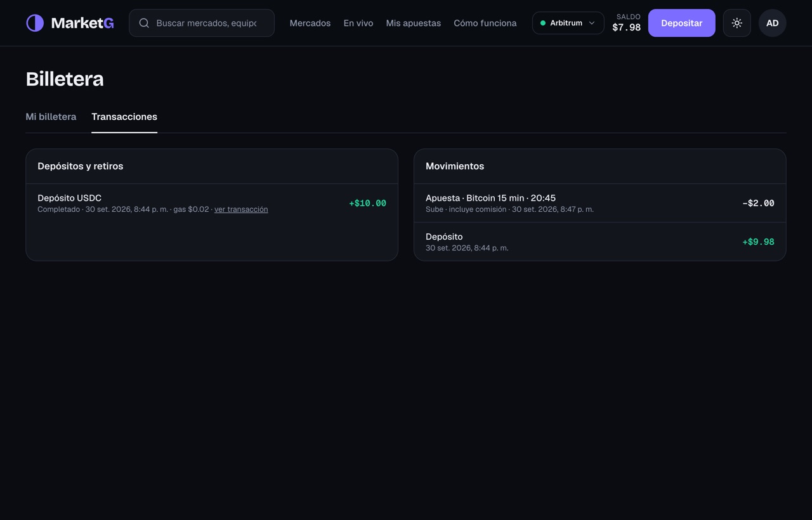Click the -$2.00 bet amount
The image size is (812, 520).
coord(758,203)
